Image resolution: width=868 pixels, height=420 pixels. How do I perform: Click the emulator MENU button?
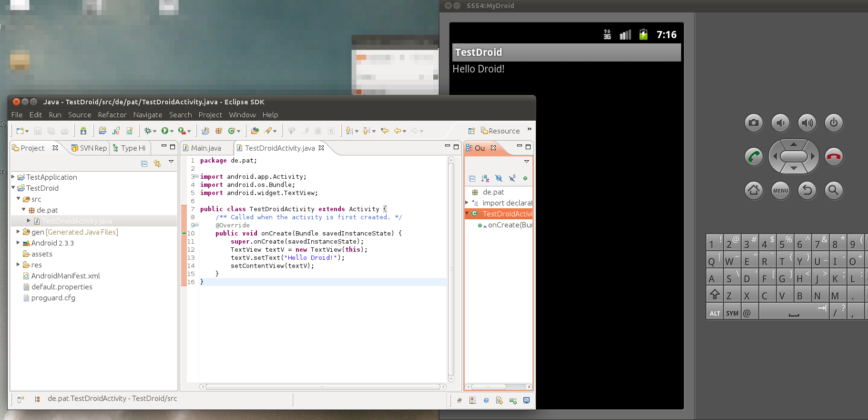point(780,190)
